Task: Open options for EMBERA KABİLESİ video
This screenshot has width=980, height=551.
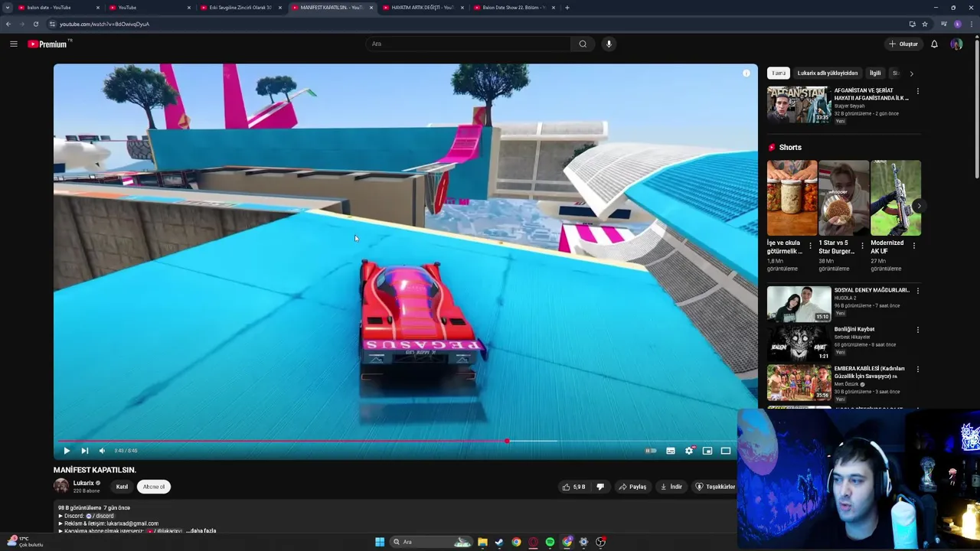Action: (918, 369)
